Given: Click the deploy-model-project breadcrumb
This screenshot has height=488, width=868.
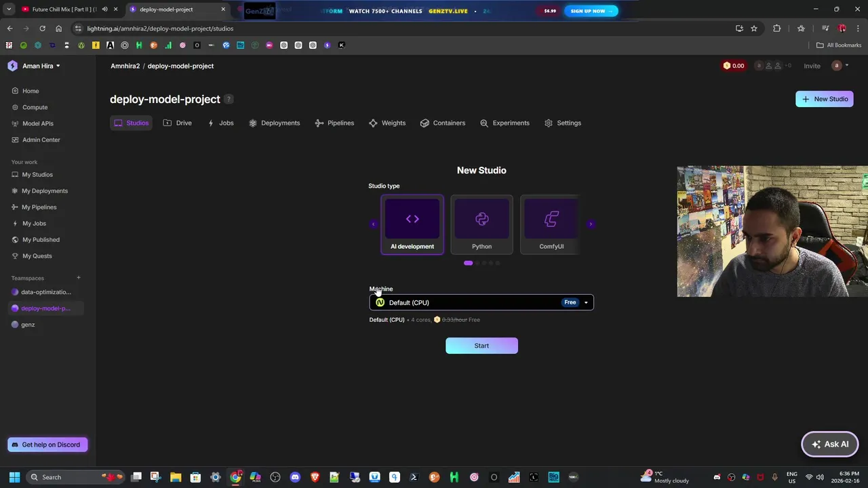Looking at the screenshot, I should coord(180,66).
